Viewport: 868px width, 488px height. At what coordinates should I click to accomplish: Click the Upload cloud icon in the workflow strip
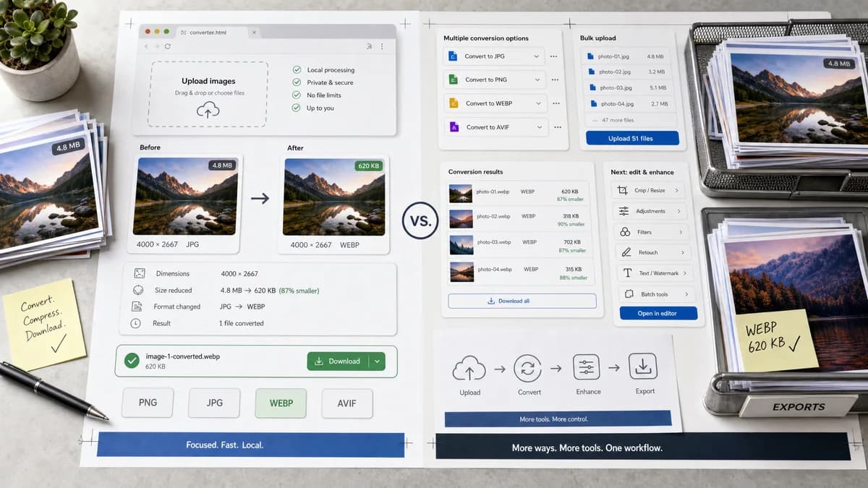coord(469,369)
